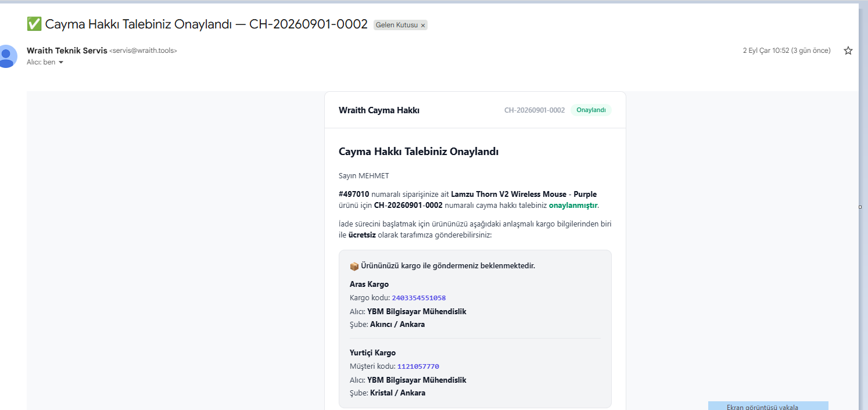Click branch text Kristal / Ankara

(398, 393)
